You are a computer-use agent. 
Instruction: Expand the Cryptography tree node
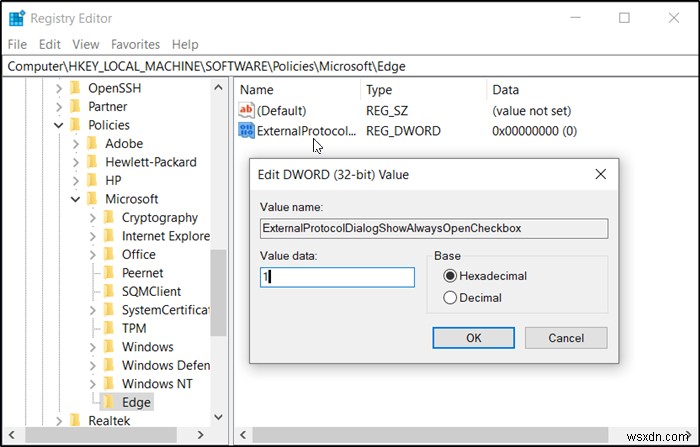(x=92, y=218)
